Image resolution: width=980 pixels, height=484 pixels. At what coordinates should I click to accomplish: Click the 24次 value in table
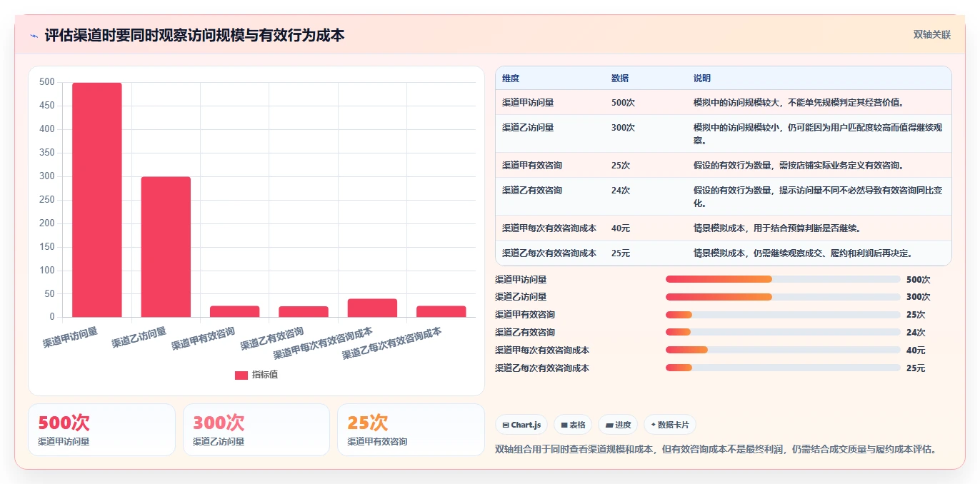[621, 191]
